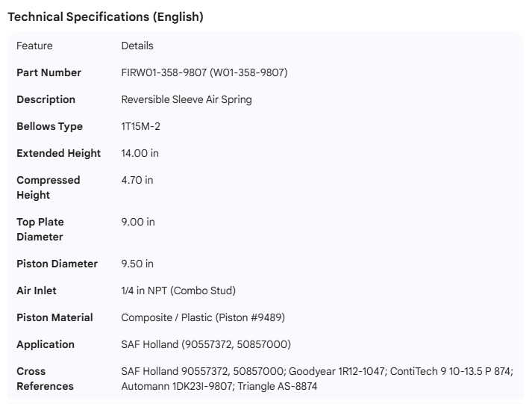The image size is (532, 404).
Task: Click the Compressed Height label
Action: [48, 187]
